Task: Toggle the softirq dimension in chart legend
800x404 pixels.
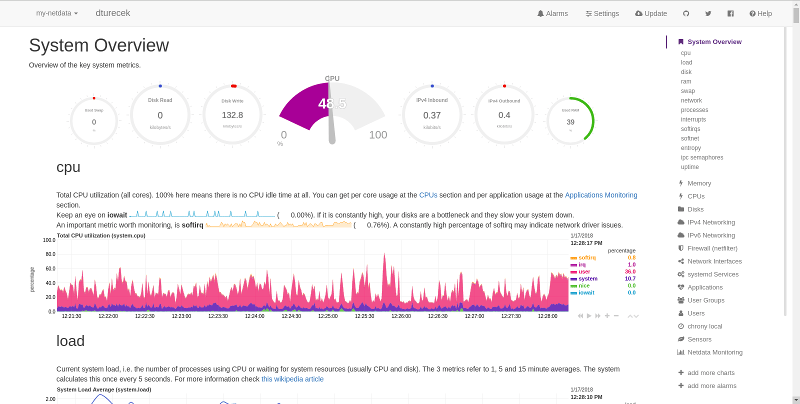Action: (587, 257)
